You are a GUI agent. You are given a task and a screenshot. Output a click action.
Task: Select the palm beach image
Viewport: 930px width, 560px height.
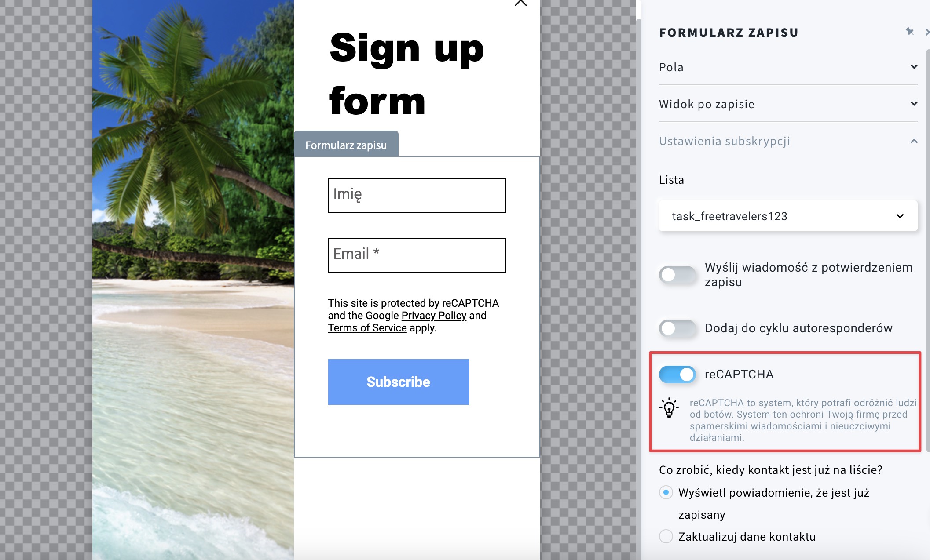(x=193, y=280)
